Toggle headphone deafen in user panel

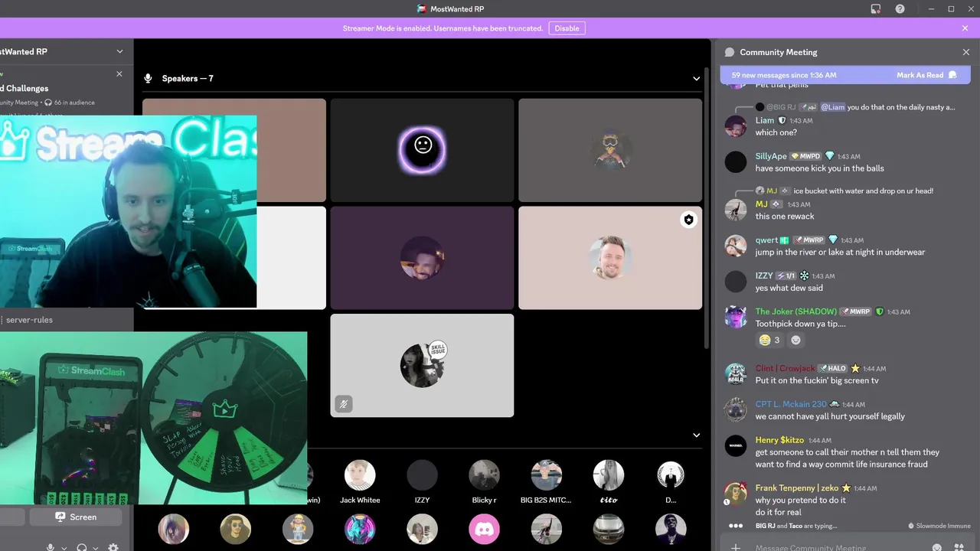(x=82, y=547)
